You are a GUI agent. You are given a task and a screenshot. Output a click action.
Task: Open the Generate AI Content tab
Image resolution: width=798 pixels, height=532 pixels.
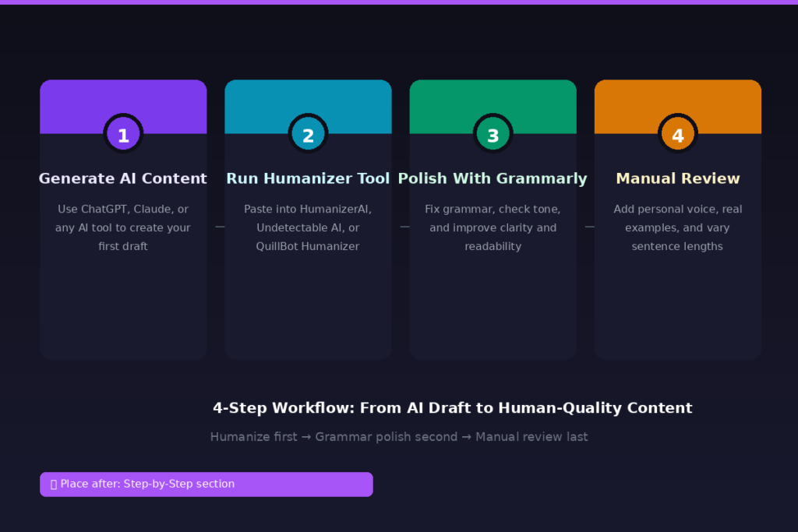point(123,178)
